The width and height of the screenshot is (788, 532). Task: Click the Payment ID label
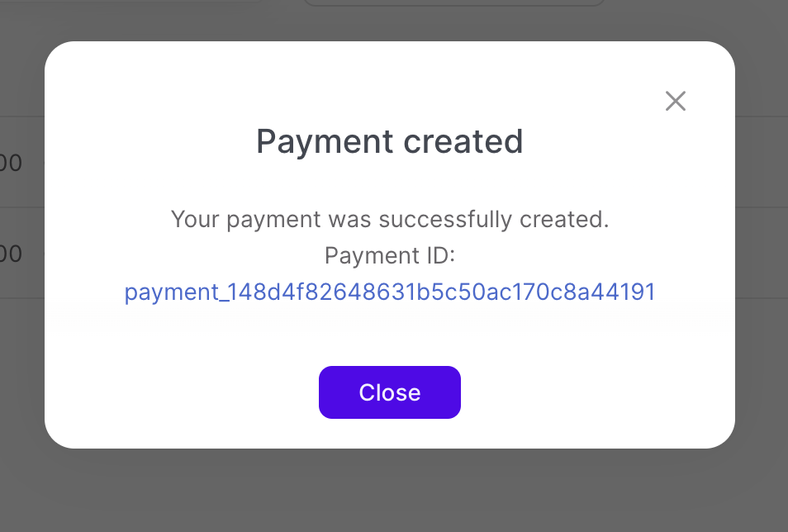click(x=389, y=255)
